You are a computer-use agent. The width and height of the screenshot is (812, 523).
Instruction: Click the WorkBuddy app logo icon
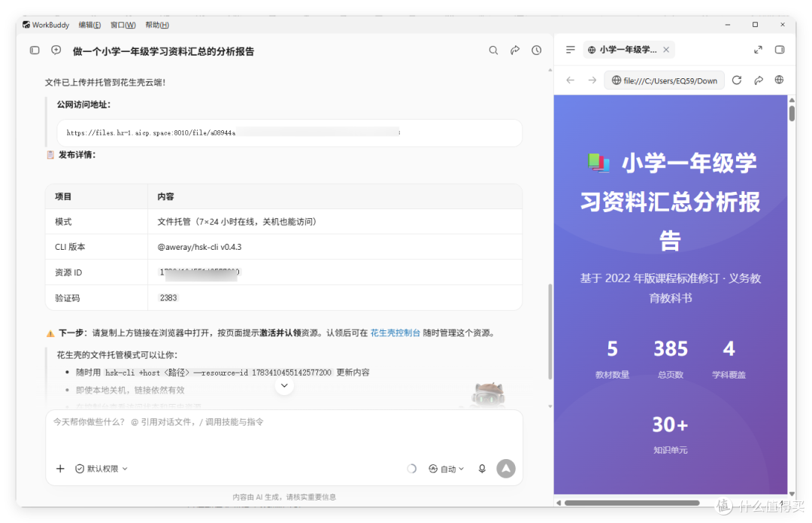point(26,24)
